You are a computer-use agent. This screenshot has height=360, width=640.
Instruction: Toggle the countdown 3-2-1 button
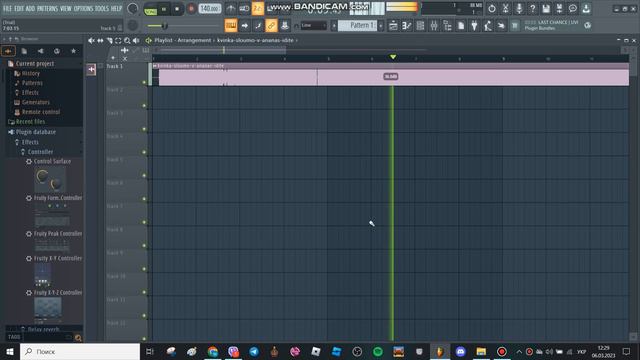pos(258,8)
